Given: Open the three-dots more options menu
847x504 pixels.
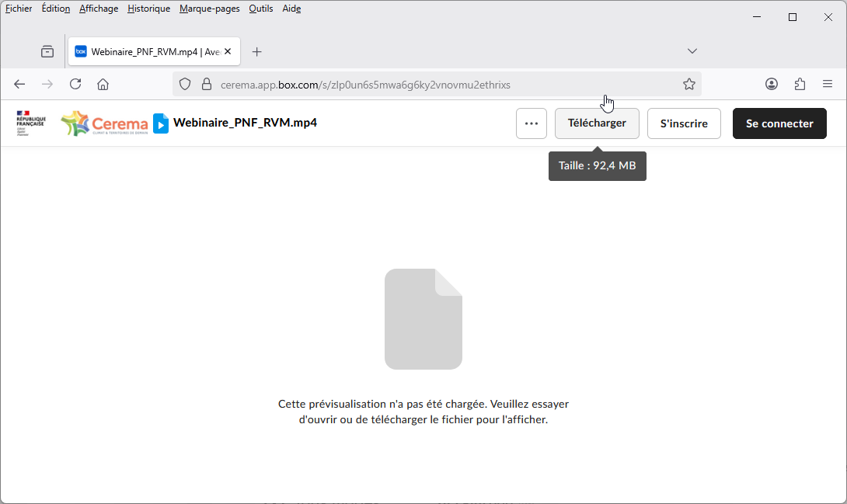Looking at the screenshot, I should click(x=532, y=123).
